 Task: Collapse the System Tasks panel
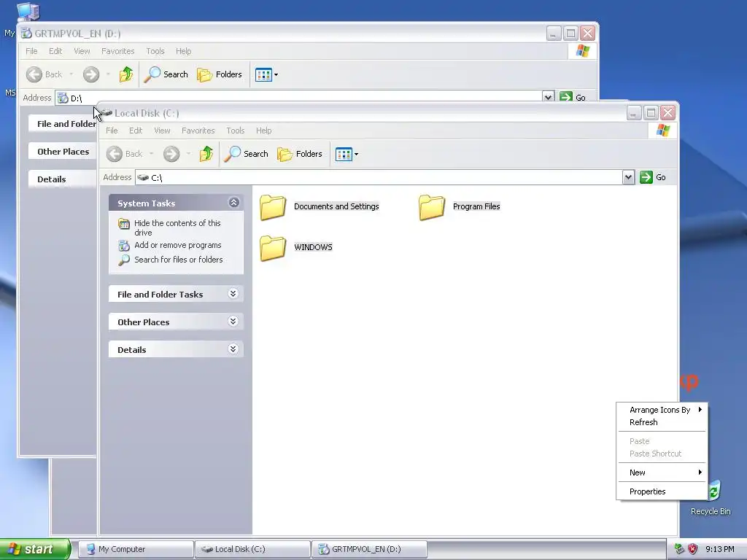point(233,203)
